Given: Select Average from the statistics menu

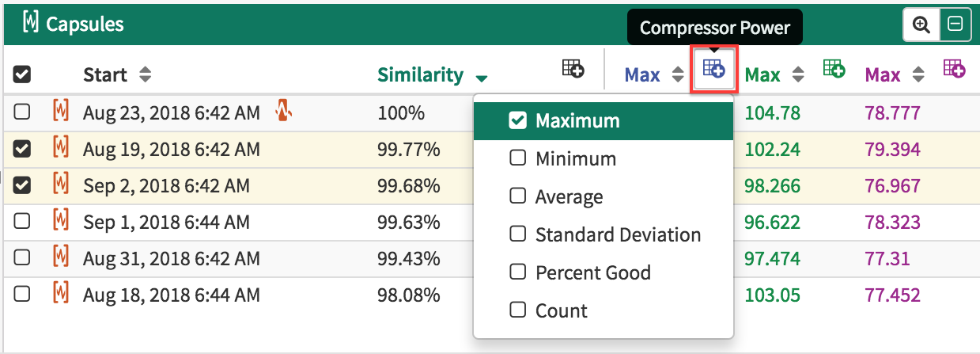Looking at the screenshot, I should [x=517, y=196].
